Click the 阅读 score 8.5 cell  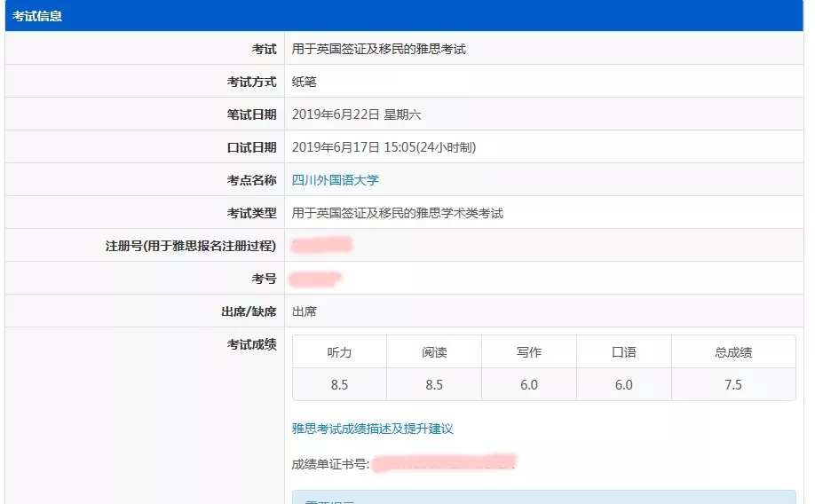click(x=434, y=385)
